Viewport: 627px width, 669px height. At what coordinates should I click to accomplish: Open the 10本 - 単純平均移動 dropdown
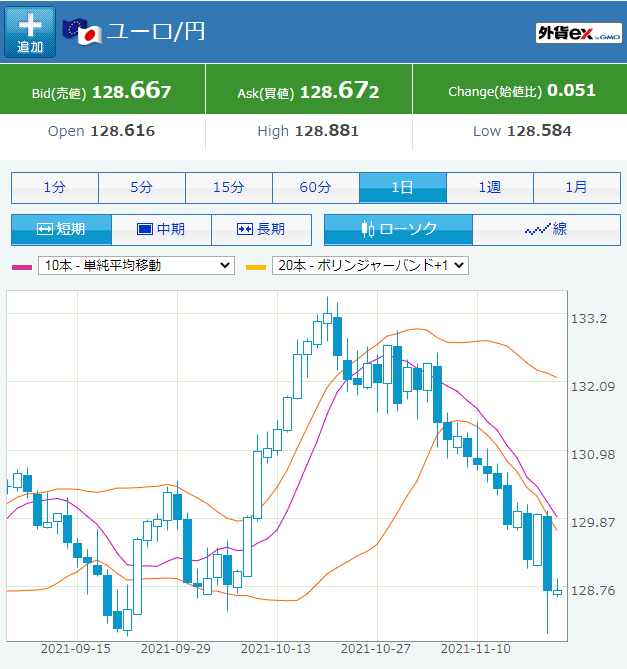click(136, 265)
